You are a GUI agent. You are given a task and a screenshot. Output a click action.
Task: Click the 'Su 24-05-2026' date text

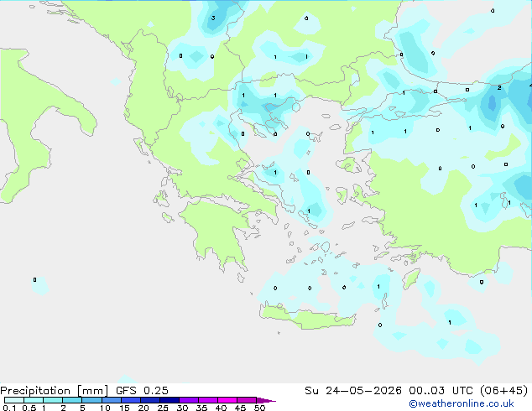pyautogui.click(x=353, y=391)
